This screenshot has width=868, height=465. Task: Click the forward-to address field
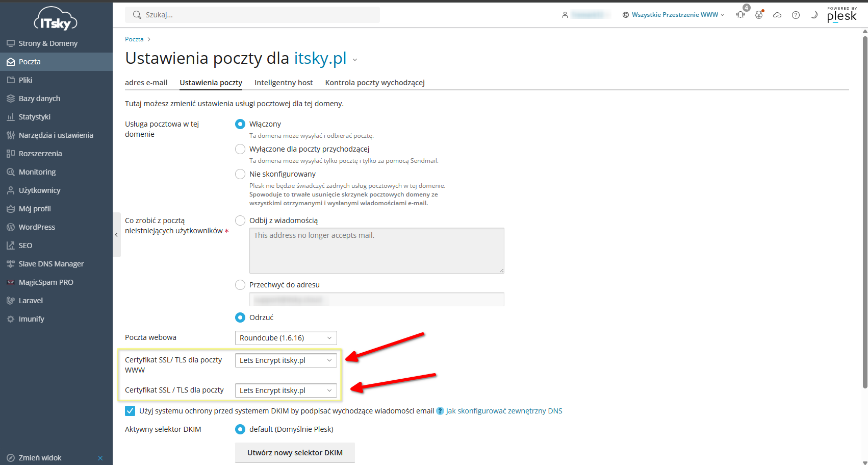pyautogui.click(x=377, y=299)
